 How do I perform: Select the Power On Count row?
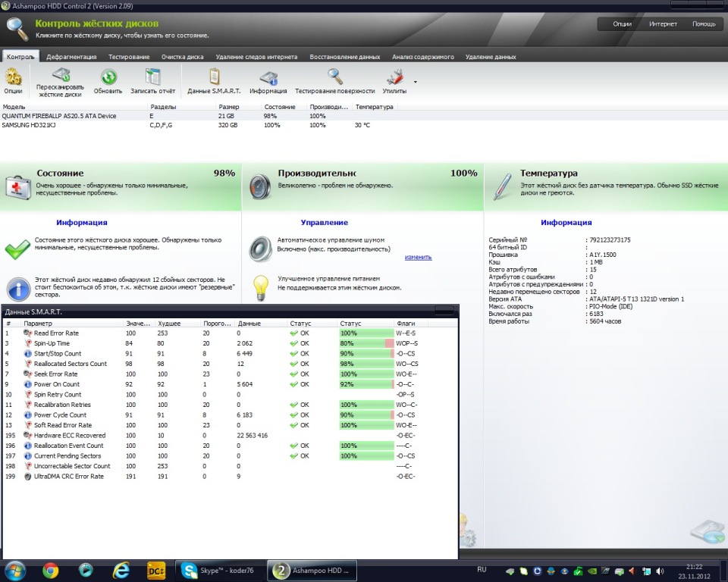pos(230,384)
